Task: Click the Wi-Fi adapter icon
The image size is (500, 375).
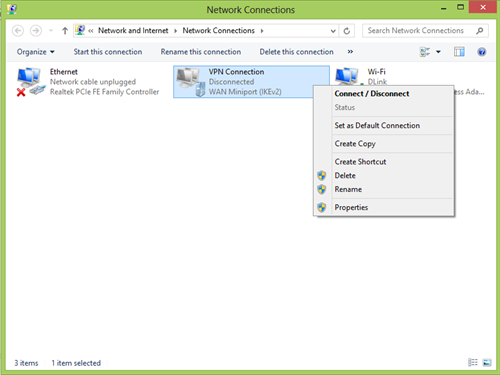Action: pos(348,77)
